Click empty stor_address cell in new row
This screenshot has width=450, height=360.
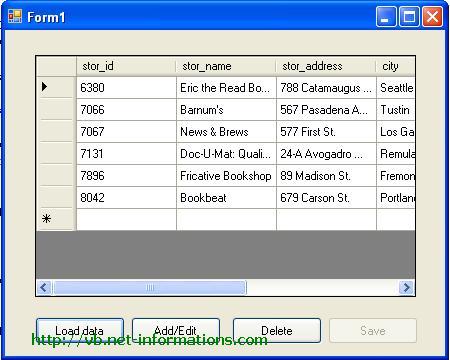click(x=326, y=220)
